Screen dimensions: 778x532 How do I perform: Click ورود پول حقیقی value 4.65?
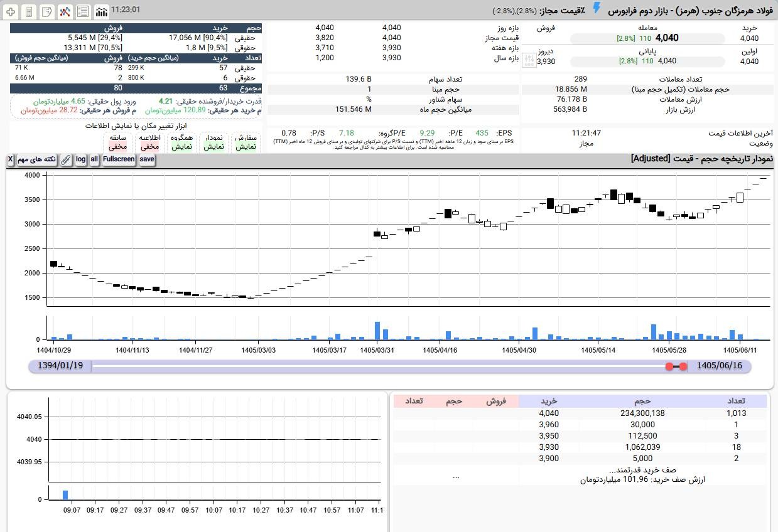click(x=78, y=102)
